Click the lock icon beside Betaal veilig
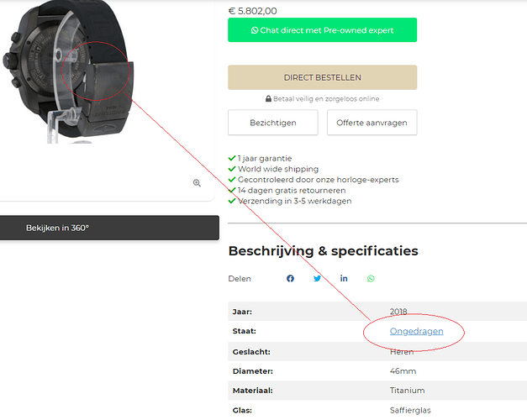527x420 pixels. click(268, 98)
